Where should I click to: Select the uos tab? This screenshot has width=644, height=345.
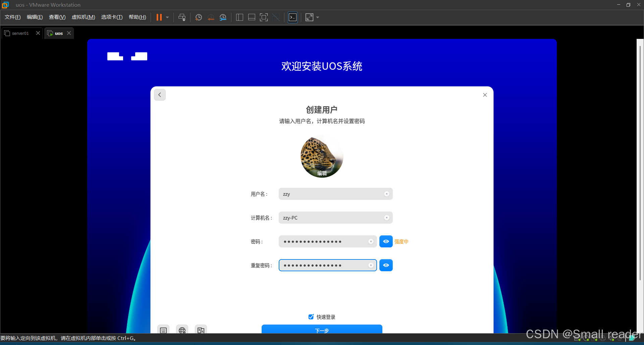[59, 33]
